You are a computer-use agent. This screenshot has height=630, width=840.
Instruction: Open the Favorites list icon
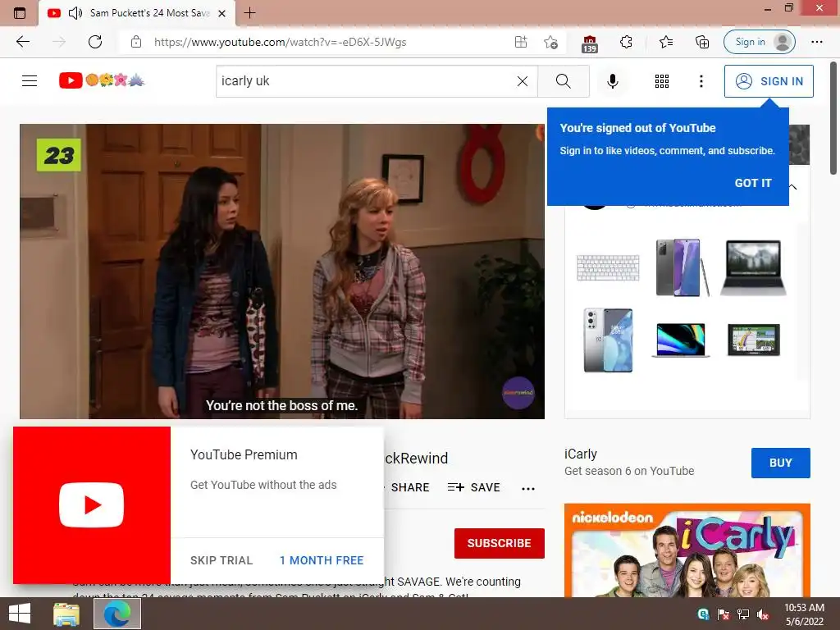(666, 42)
